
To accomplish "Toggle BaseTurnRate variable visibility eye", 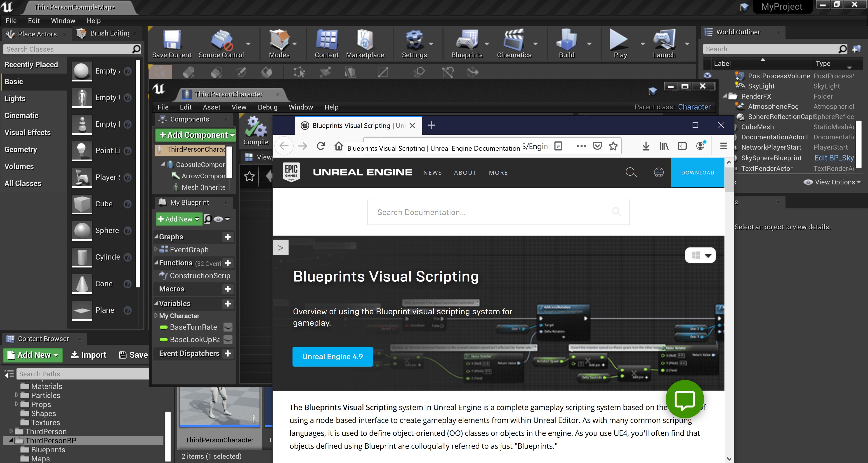I will pos(228,327).
